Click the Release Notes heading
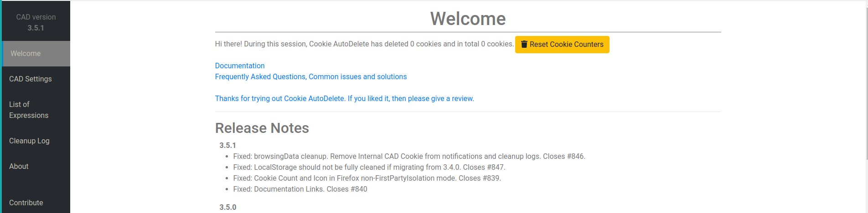This screenshot has height=213, width=868. point(262,128)
